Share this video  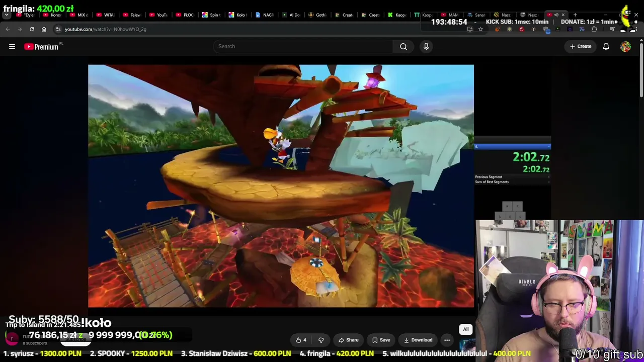(x=348, y=340)
